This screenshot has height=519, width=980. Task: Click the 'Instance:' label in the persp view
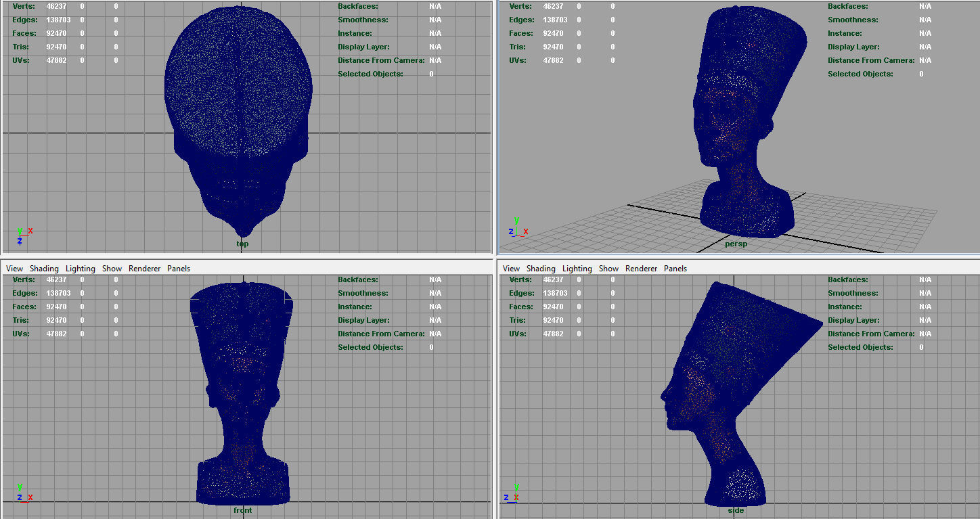(845, 33)
